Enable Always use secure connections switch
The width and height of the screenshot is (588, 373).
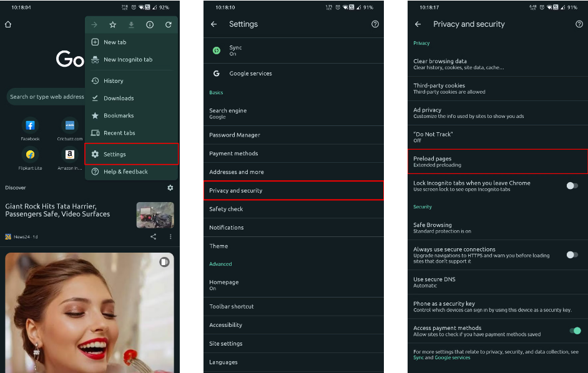572,254
